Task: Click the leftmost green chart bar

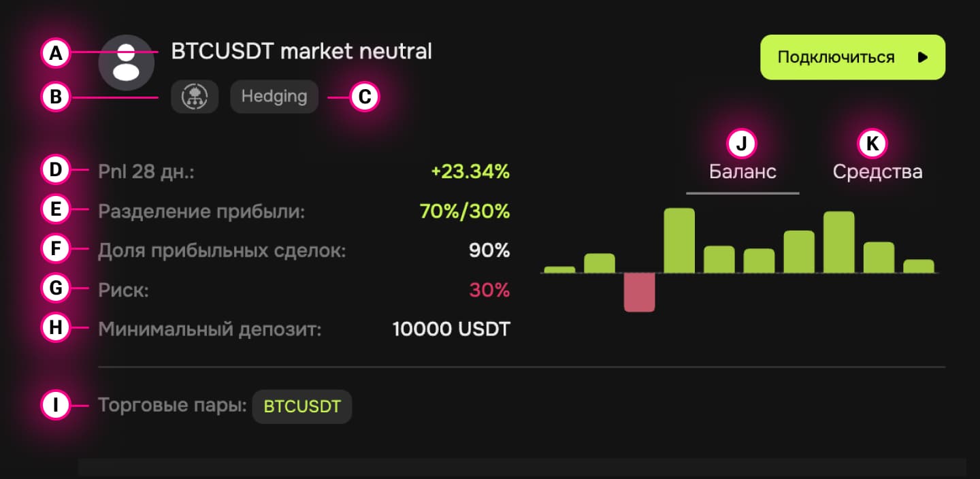Action: tap(559, 269)
